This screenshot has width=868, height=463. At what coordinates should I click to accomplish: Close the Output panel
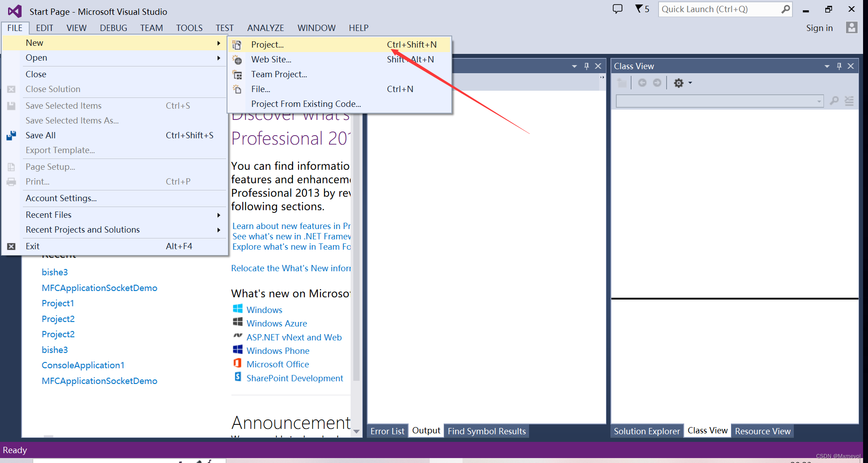pos(598,66)
